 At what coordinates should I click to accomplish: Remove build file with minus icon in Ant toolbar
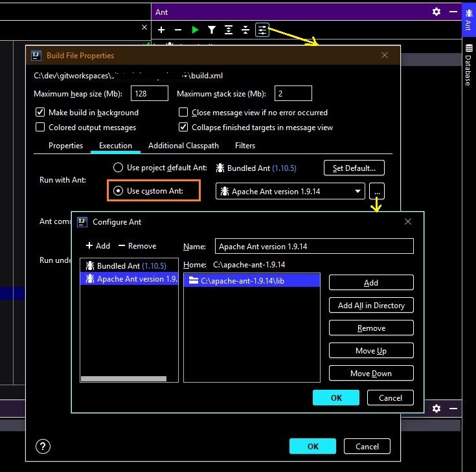pos(178,30)
